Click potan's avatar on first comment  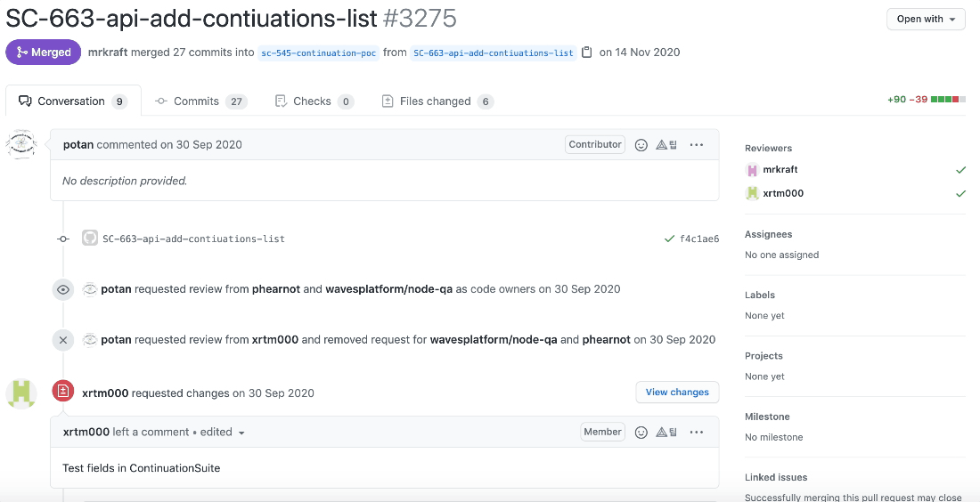coord(21,144)
